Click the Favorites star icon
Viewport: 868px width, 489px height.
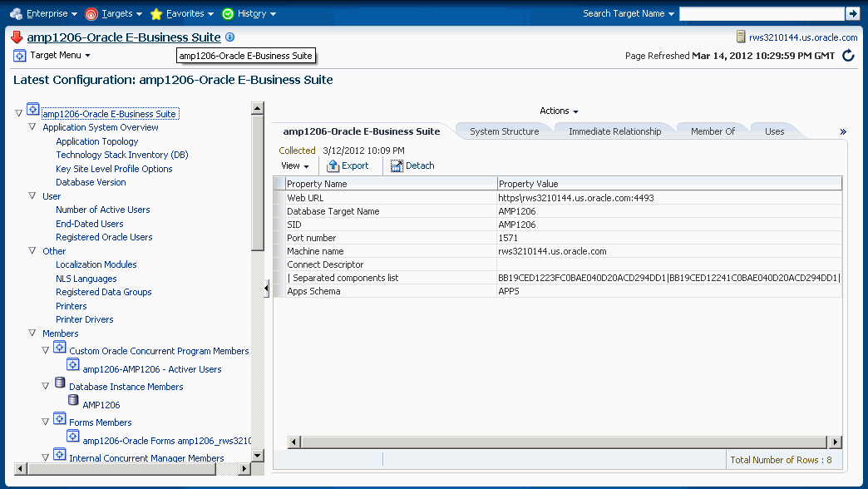tap(156, 14)
